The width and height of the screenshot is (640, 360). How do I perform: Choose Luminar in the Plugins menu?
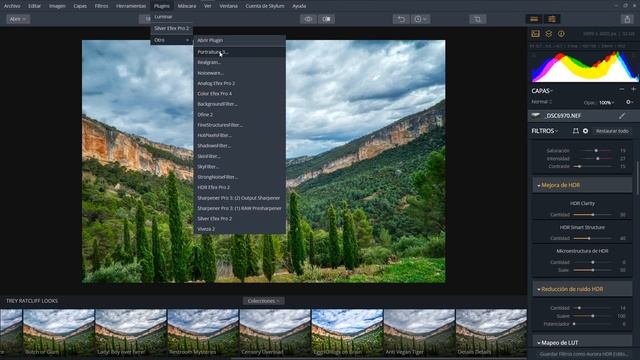171,17
